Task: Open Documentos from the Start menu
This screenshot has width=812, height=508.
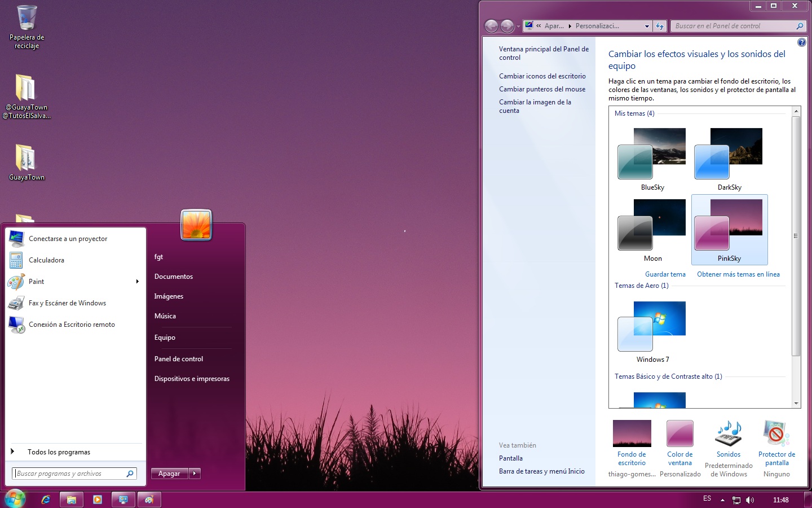Action: click(x=174, y=277)
